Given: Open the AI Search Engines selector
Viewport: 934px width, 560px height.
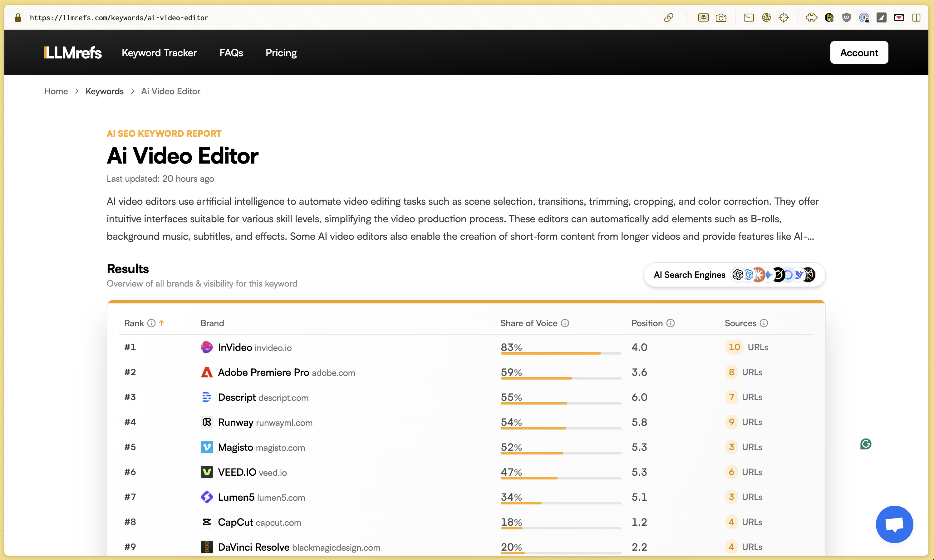Looking at the screenshot, I should (734, 275).
